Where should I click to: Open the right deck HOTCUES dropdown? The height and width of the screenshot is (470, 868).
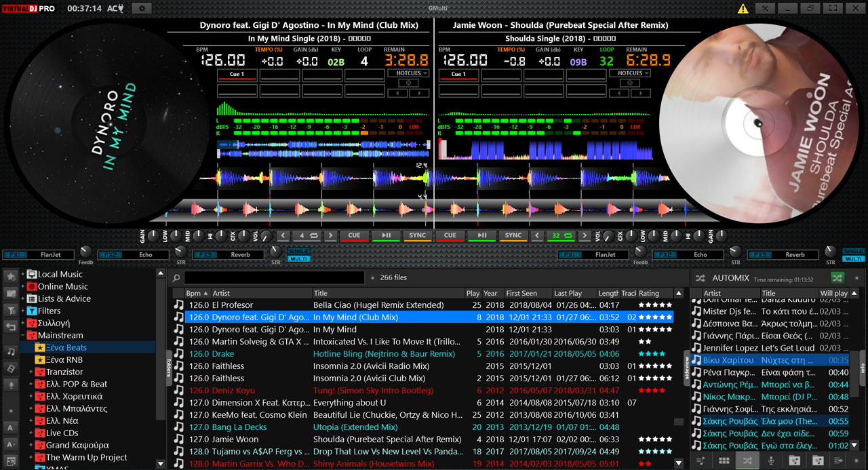click(x=630, y=73)
